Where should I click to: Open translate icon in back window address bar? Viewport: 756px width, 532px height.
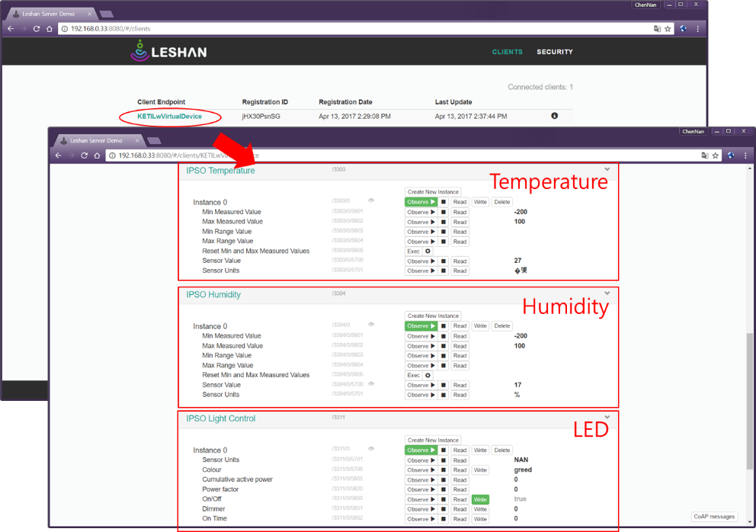(x=657, y=29)
